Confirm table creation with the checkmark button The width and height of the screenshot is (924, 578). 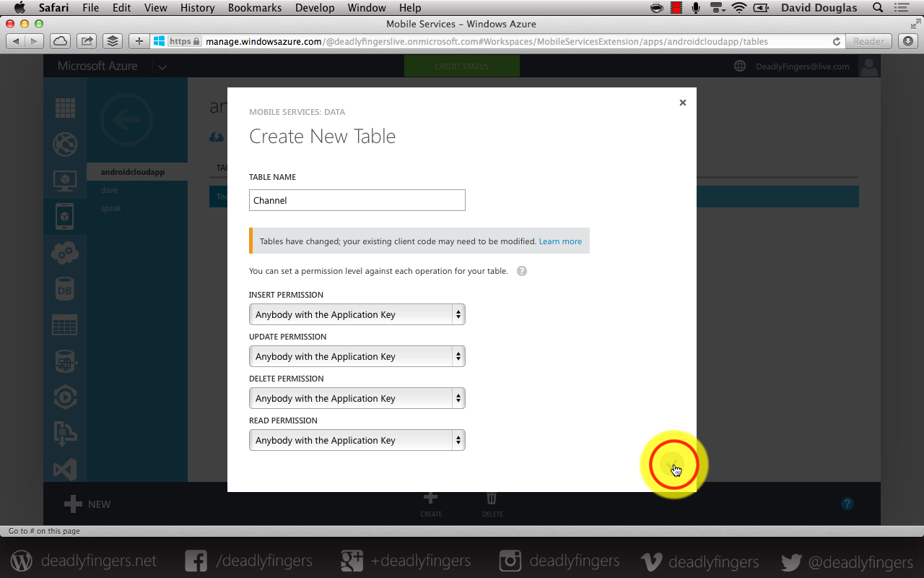tap(674, 464)
